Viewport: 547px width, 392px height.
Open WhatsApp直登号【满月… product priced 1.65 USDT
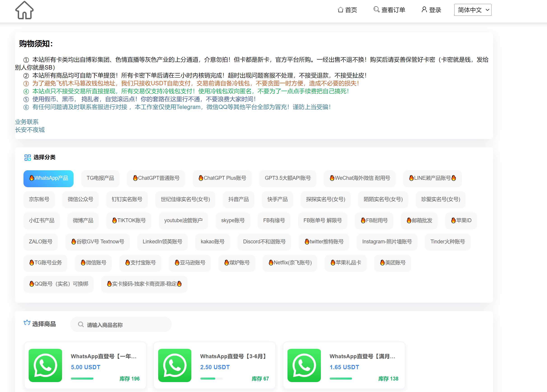point(344,365)
